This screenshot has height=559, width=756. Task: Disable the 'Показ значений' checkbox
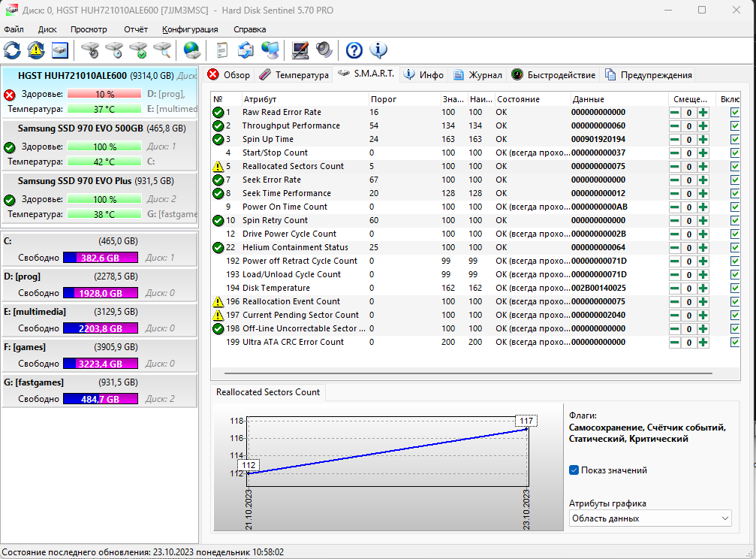[x=574, y=470]
